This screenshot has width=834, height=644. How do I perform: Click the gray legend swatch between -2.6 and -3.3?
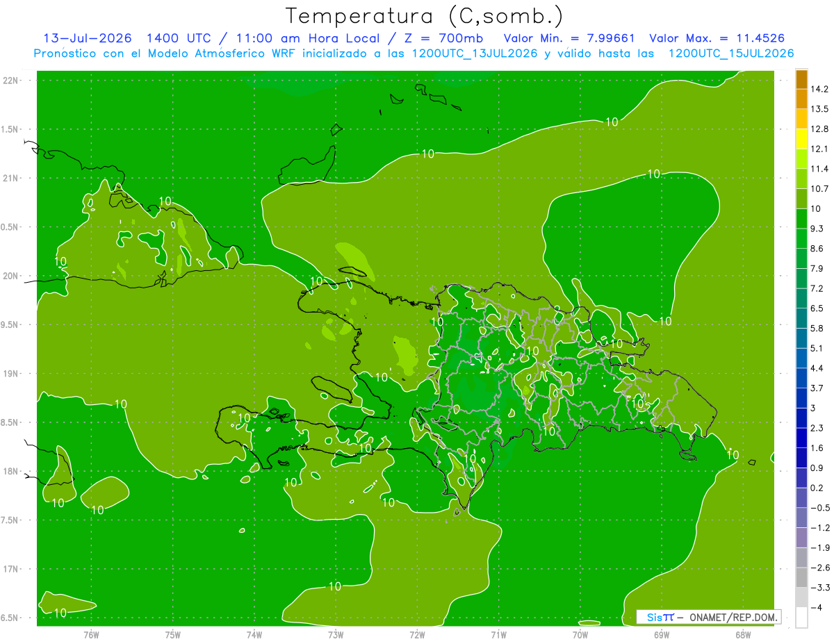tap(801, 577)
